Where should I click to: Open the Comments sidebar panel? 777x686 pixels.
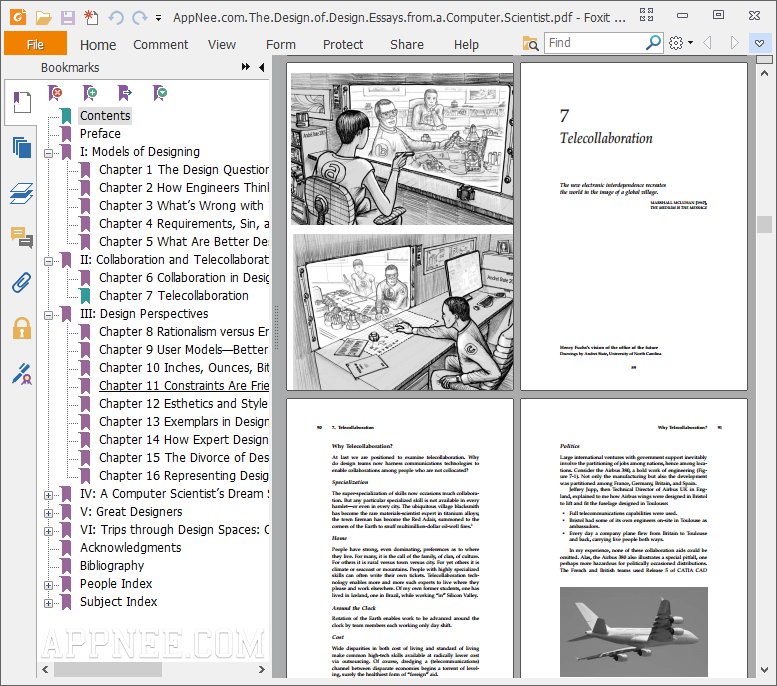pos(22,237)
